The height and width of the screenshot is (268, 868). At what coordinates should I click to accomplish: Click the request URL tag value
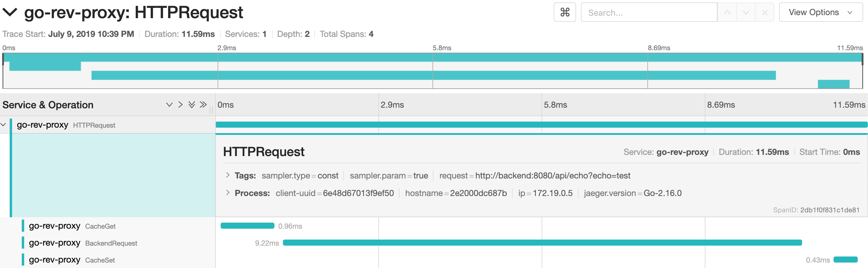[x=552, y=176]
